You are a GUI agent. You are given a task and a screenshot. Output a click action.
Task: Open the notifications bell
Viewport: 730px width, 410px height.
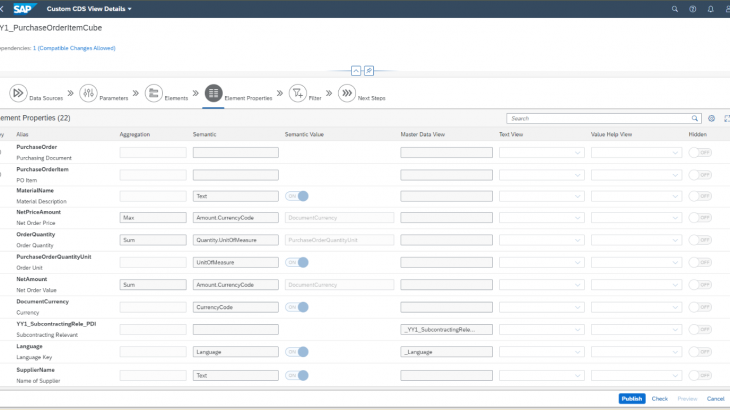click(x=710, y=9)
